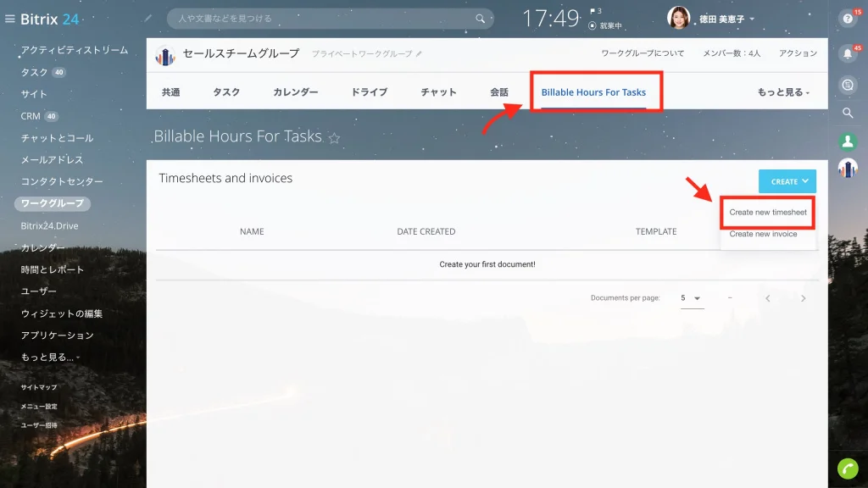Go to the next documents page arrow
The height and width of the screenshot is (488, 868).
pos(804,298)
